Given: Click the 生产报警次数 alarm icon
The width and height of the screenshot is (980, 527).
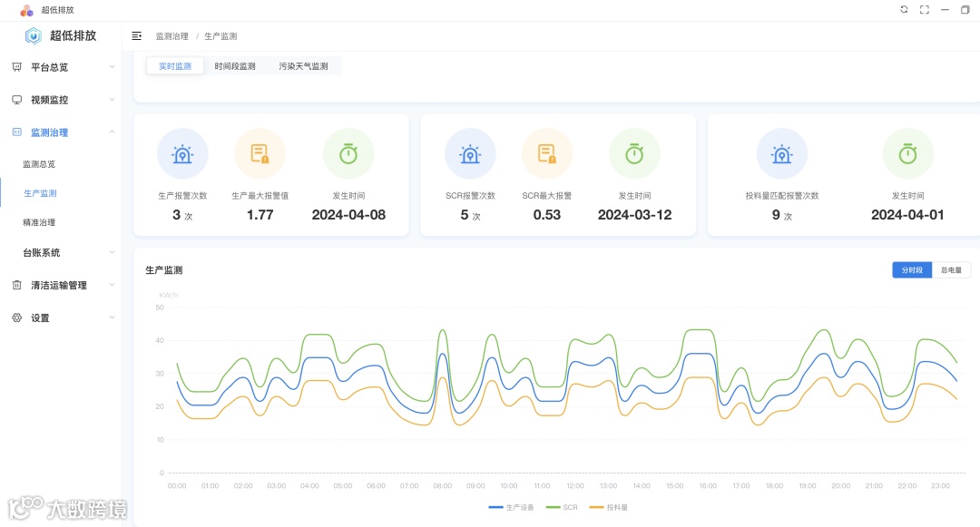Looking at the screenshot, I should [x=182, y=153].
